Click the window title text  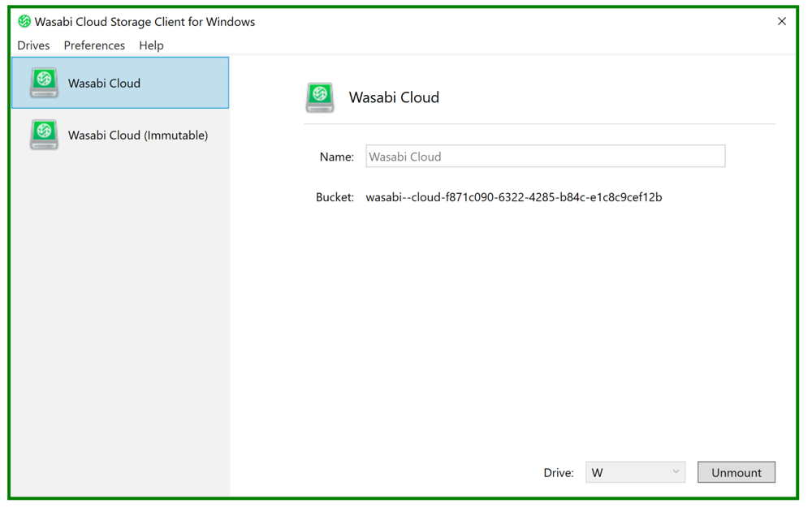[145, 22]
